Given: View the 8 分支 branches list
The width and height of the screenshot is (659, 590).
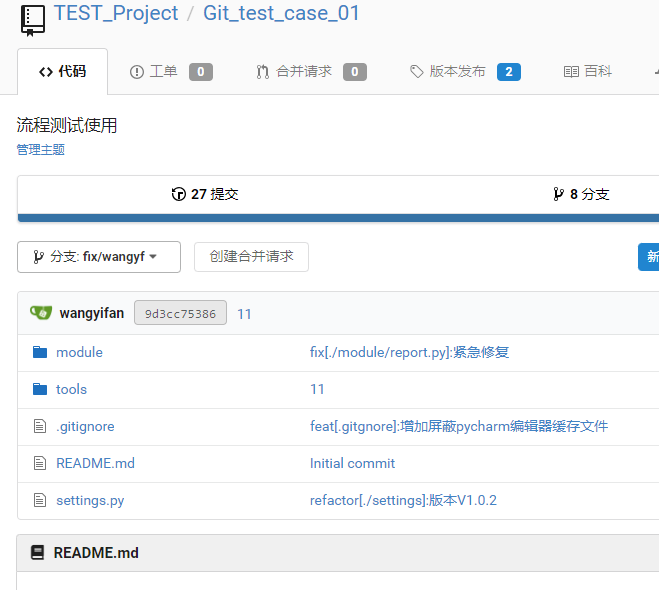Looking at the screenshot, I should 582,194.
